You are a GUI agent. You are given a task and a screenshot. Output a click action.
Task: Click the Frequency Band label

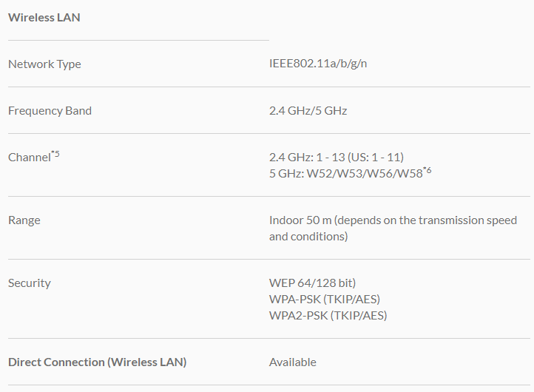coord(50,111)
